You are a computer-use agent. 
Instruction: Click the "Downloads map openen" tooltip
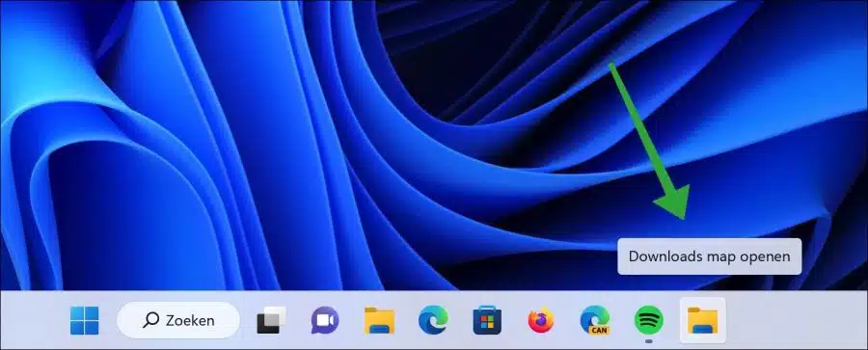(709, 256)
